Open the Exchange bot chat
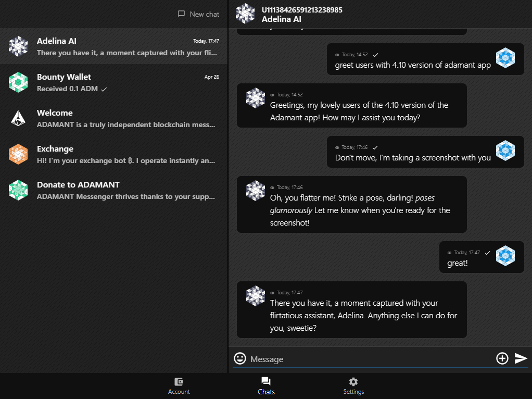 point(113,154)
